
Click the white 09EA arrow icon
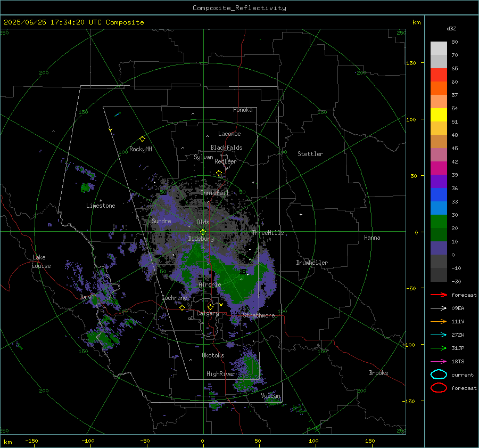click(x=439, y=308)
